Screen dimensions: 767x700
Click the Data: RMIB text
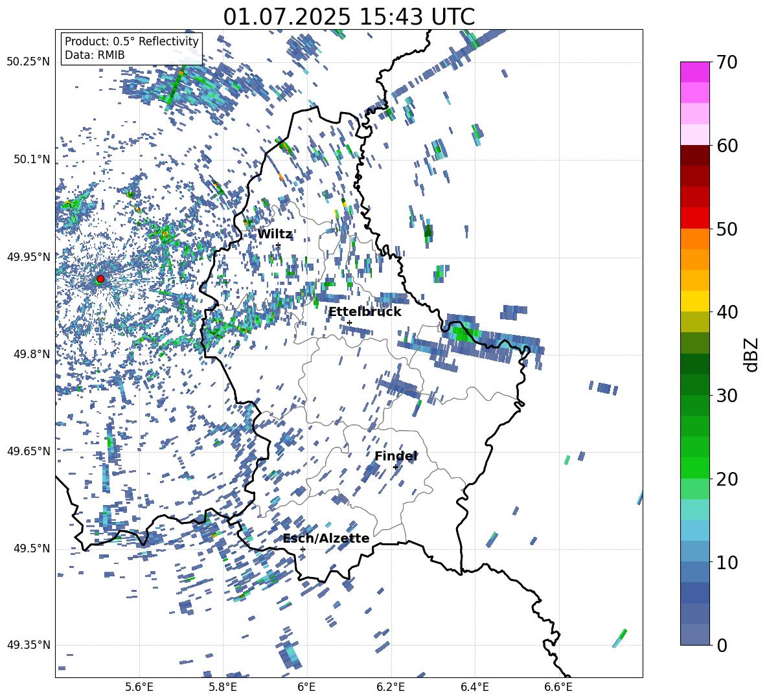pos(95,55)
